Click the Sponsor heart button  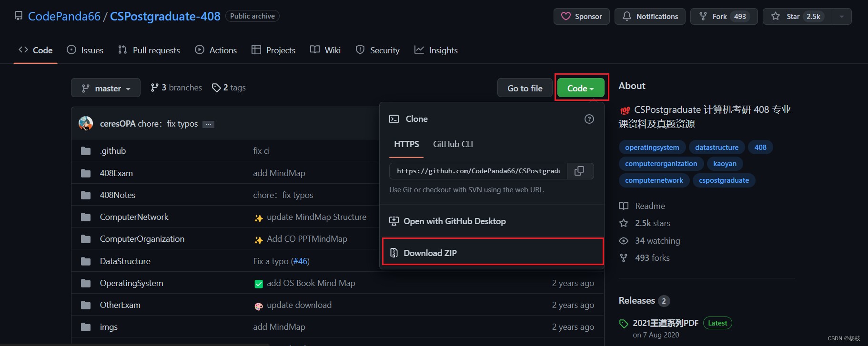[x=581, y=16]
